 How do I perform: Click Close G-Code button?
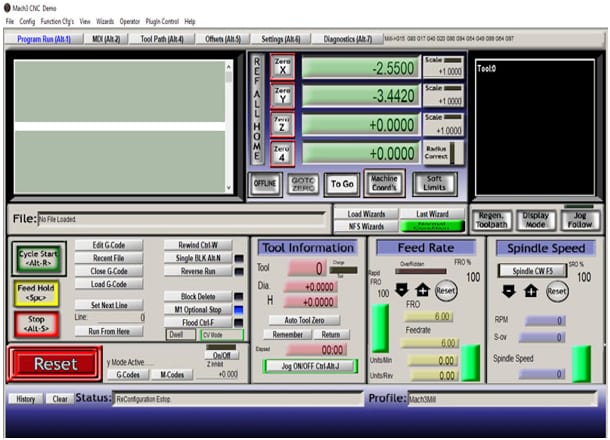pyautogui.click(x=109, y=271)
